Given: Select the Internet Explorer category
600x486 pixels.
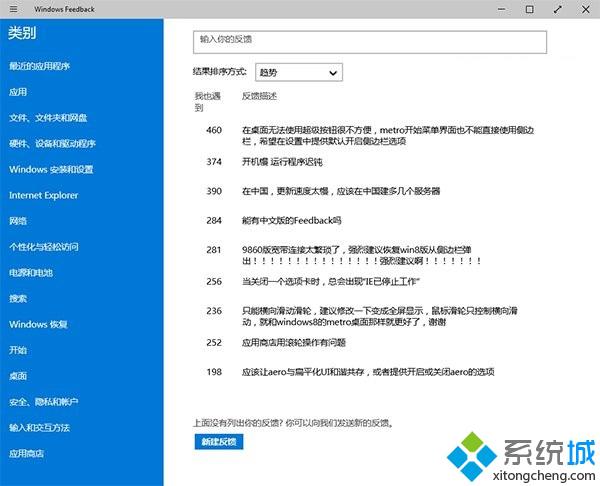Looking at the screenshot, I should [x=44, y=195].
